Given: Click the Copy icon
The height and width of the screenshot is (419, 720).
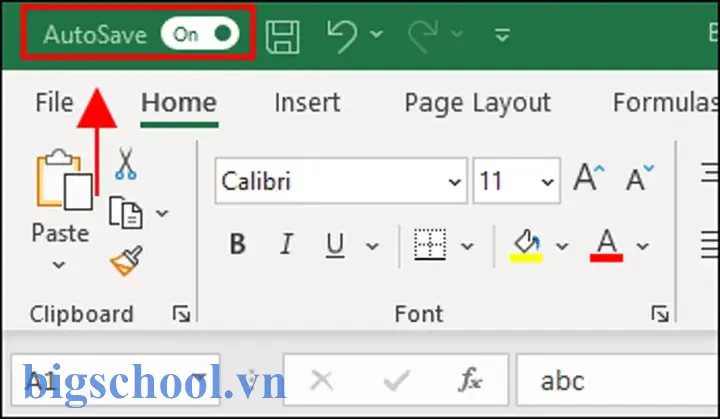Looking at the screenshot, I should [x=126, y=212].
